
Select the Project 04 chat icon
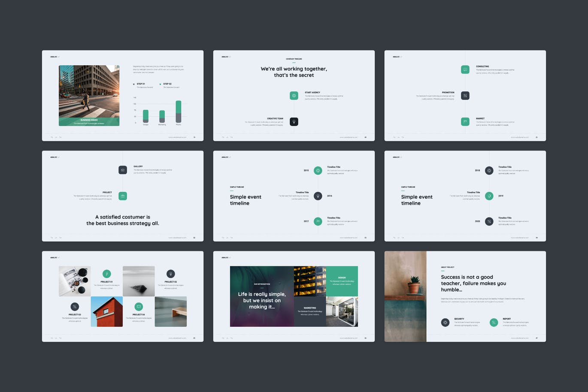point(139,307)
